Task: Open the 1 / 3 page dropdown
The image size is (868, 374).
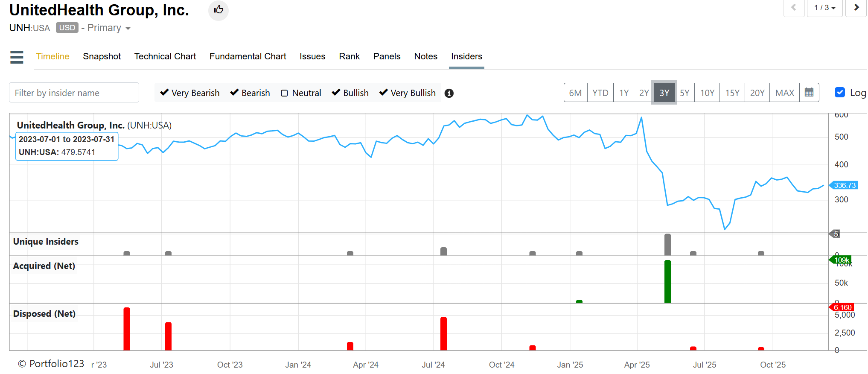Action: click(x=824, y=8)
